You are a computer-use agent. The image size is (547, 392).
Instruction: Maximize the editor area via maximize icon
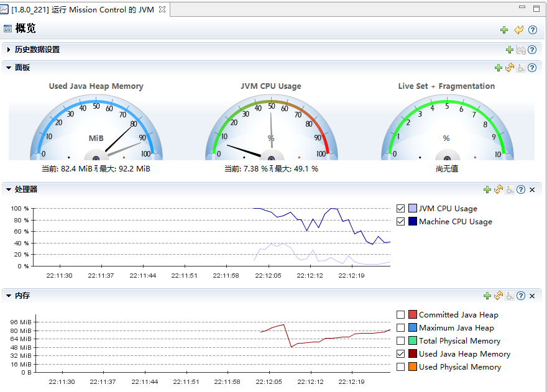536,9
